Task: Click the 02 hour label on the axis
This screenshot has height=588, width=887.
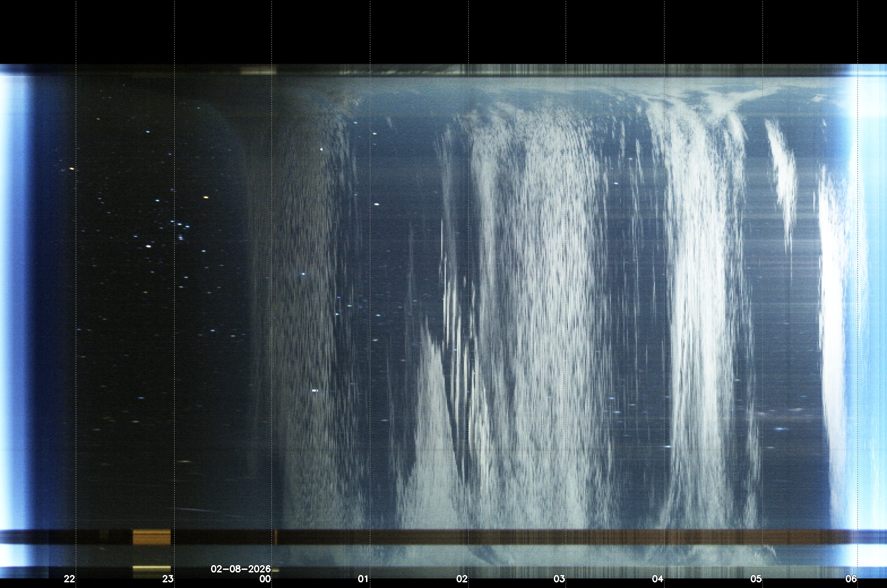Action: [462, 579]
